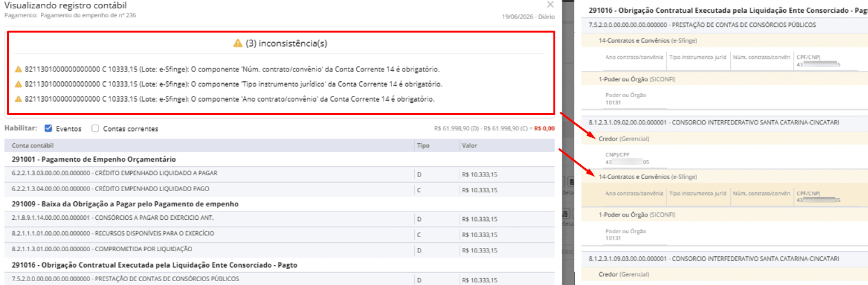Click the red 'R$ 0,00' balance difference
The width and height of the screenshot is (868, 285).
[x=544, y=128]
